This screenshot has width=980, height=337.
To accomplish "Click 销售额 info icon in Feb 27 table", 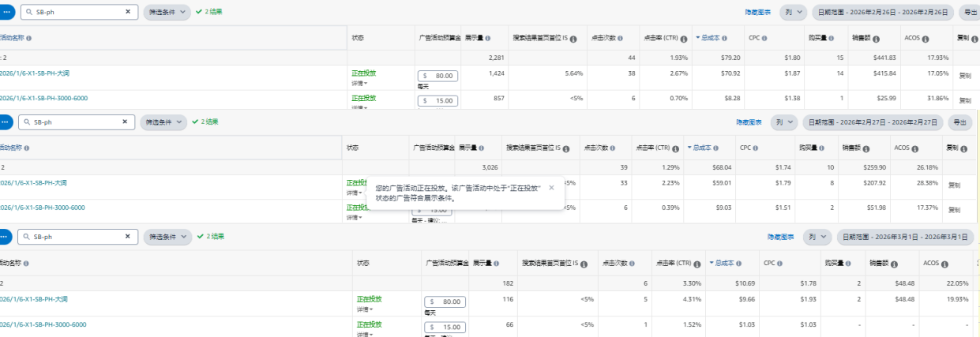I will 865,148.
